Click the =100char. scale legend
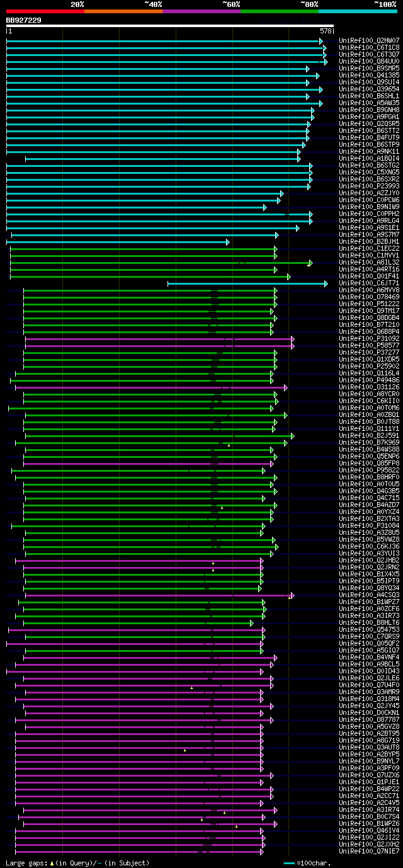Screen dimensions: 403x868 coord(306,863)
